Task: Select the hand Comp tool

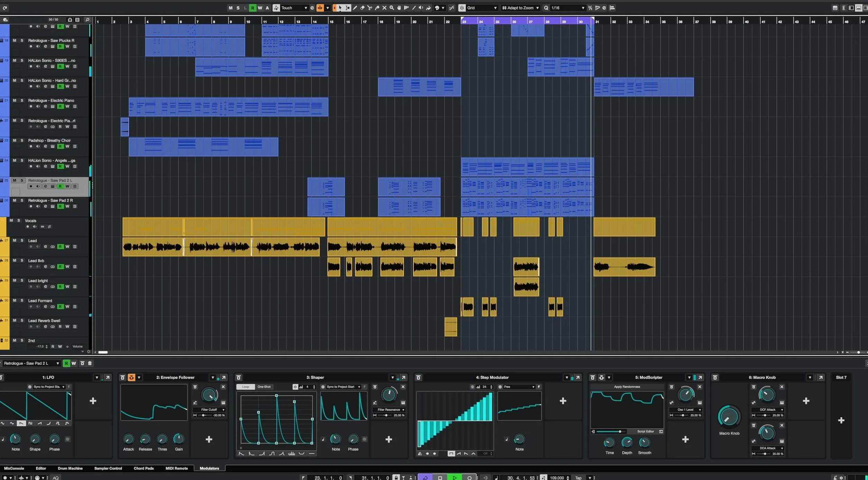Action: [399, 8]
